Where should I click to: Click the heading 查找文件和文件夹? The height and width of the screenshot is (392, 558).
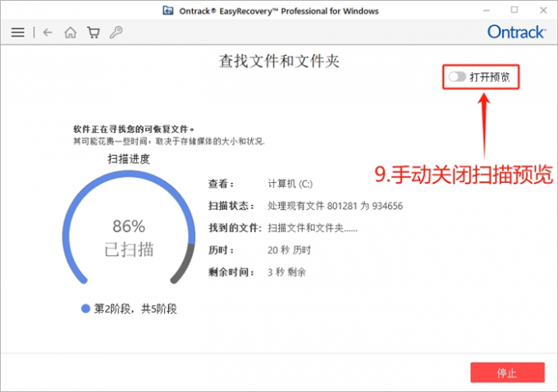279,62
